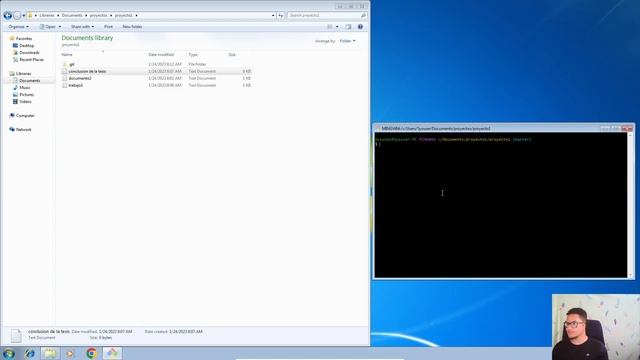The height and width of the screenshot is (360, 640).
Task: Open Desktop in the Favorites list
Action: point(27,46)
